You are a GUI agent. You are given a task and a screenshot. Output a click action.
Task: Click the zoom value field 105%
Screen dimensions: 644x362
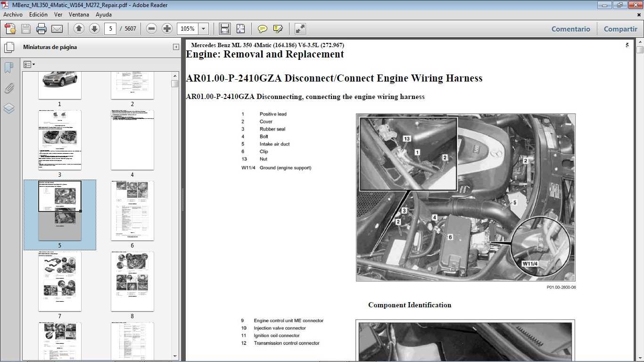point(188,29)
